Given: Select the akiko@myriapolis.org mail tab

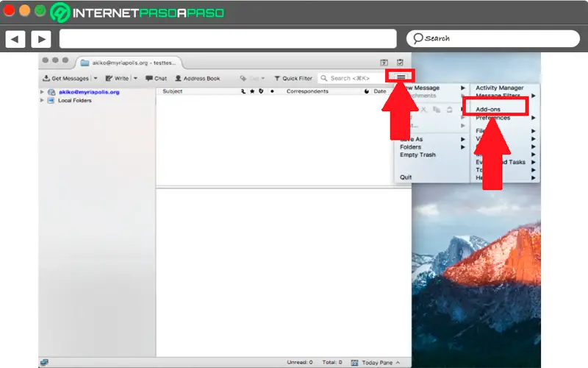Looking at the screenshot, I should [x=128, y=63].
